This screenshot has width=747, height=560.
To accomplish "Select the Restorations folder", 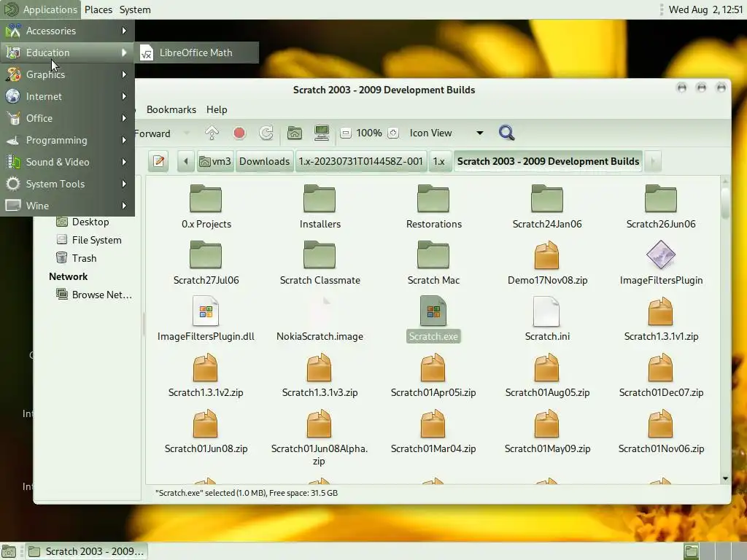I will point(433,206).
